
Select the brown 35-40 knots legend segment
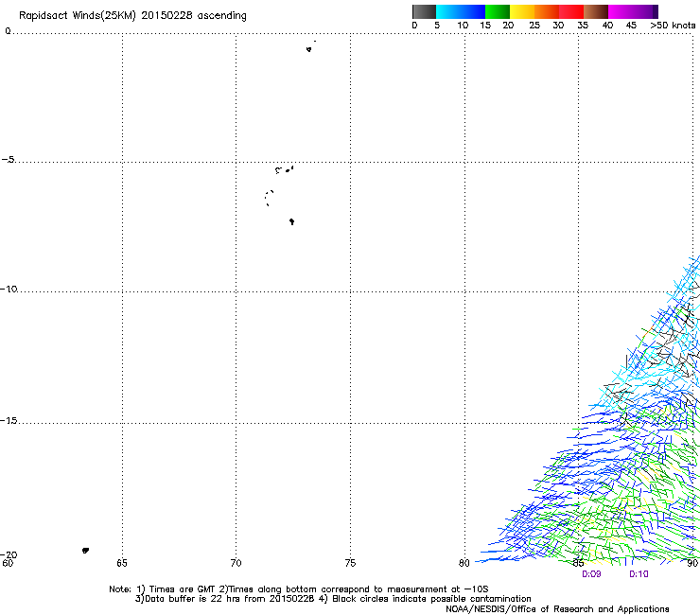point(596,11)
